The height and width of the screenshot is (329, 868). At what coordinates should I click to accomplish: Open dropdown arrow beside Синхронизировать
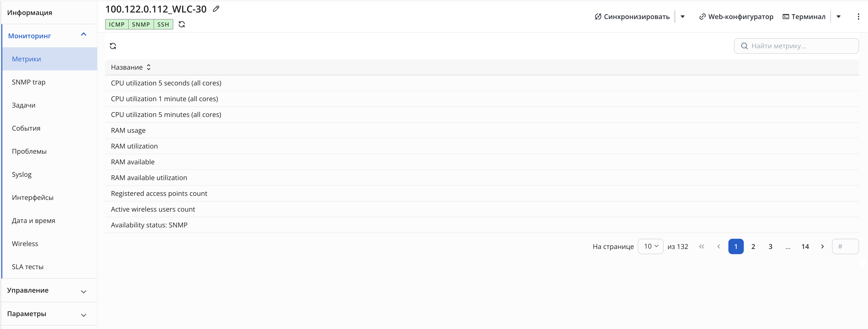(x=682, y=17)
